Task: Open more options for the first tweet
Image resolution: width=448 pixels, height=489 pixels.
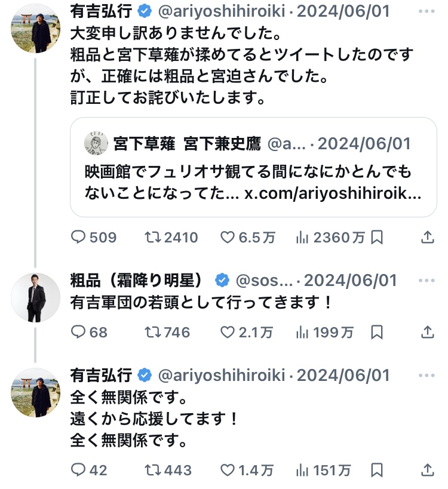Action: coord(427,11)
